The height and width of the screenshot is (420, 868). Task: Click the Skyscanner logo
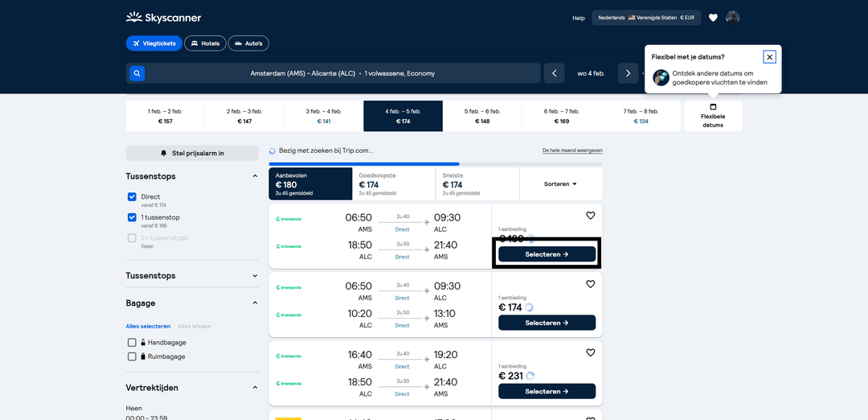(x=163, y=18)
